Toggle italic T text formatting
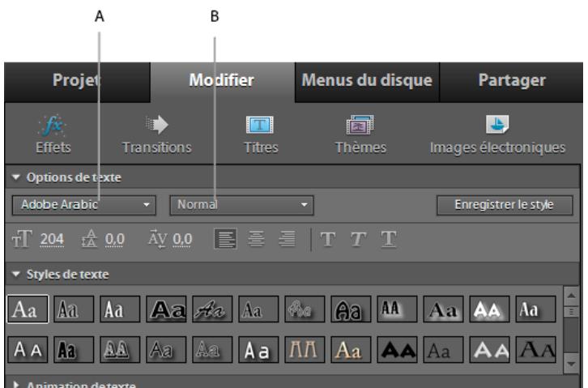Screen dimensions: 588x388 pyautogui.click(x=358, y=239)
